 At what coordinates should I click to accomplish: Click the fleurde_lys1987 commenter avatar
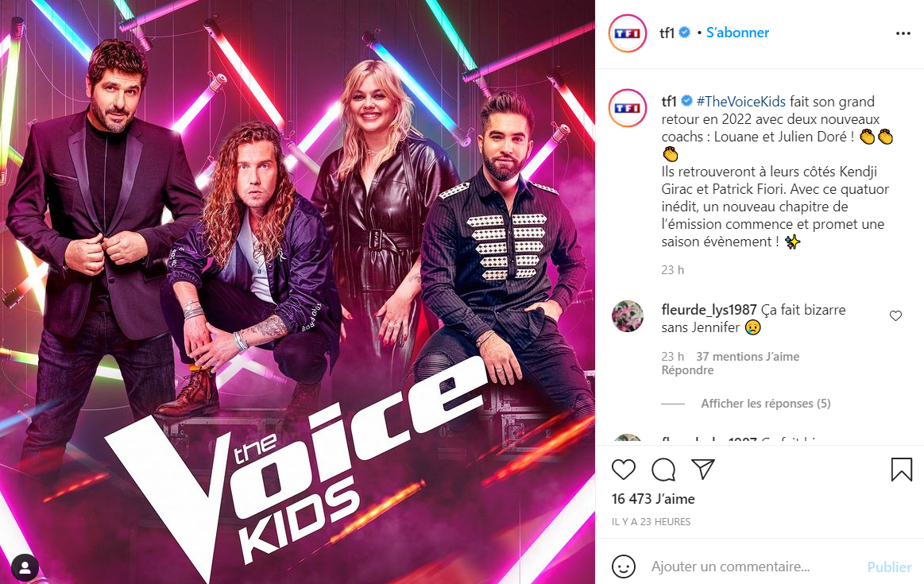[x=628, y=316]
